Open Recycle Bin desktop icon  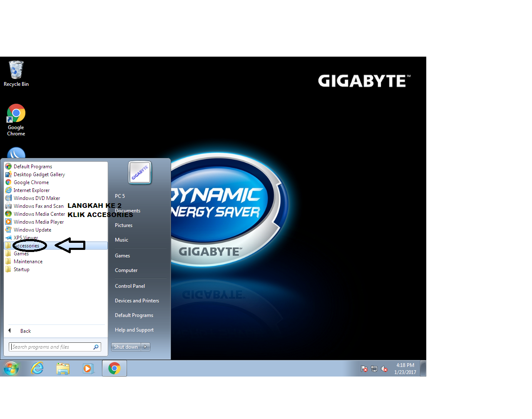point(16,74)
